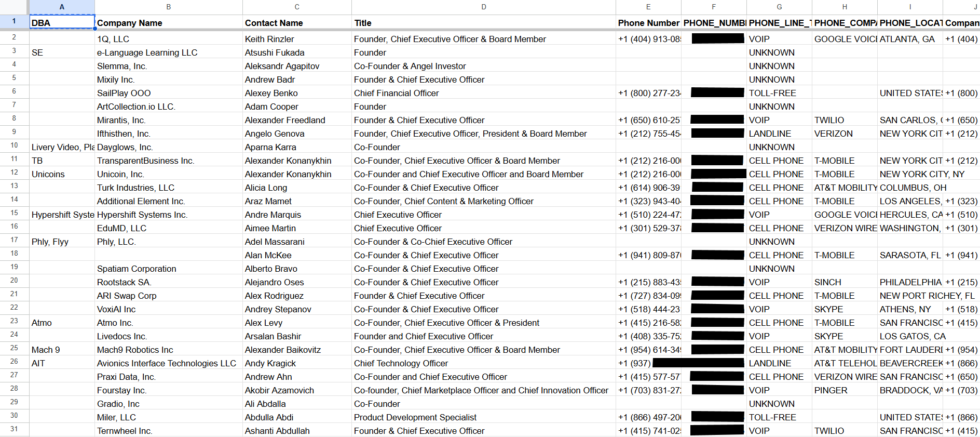
Task: Click the Contact Name header cell
Action: tap(297, 23)
